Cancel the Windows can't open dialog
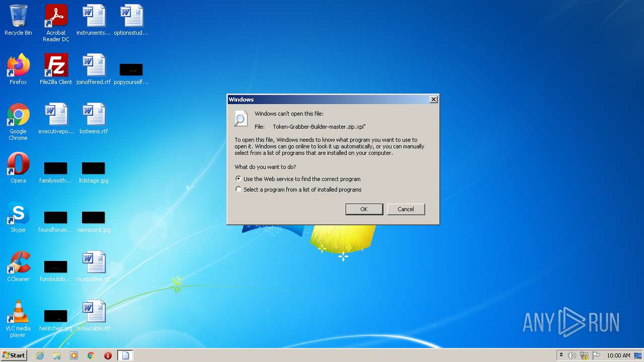Screen dimensions: 644x362 click(x=406, y=209)
